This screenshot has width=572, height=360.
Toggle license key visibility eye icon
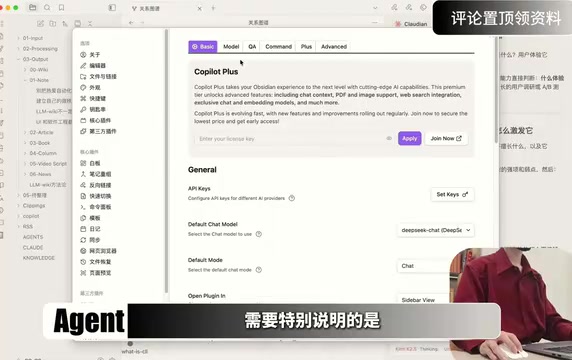coord(389,139)
